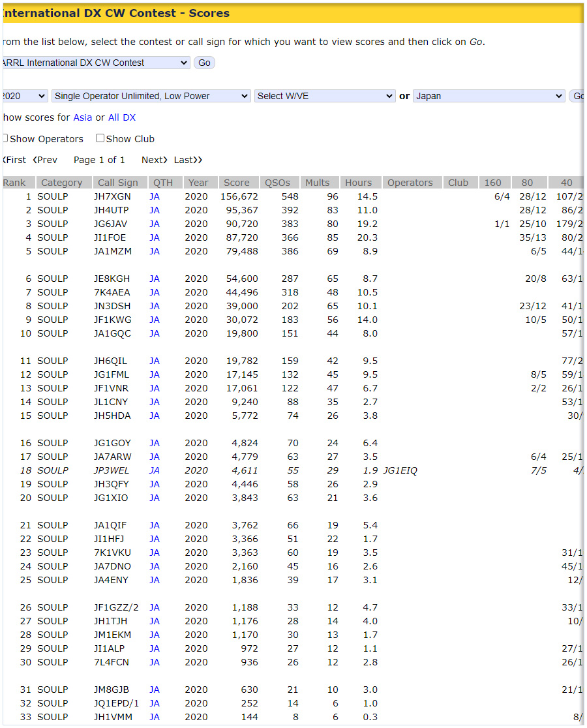Click the Go button beside contest dropdown
This screenshot has width=587, height=728.
[x=204, y=63]
